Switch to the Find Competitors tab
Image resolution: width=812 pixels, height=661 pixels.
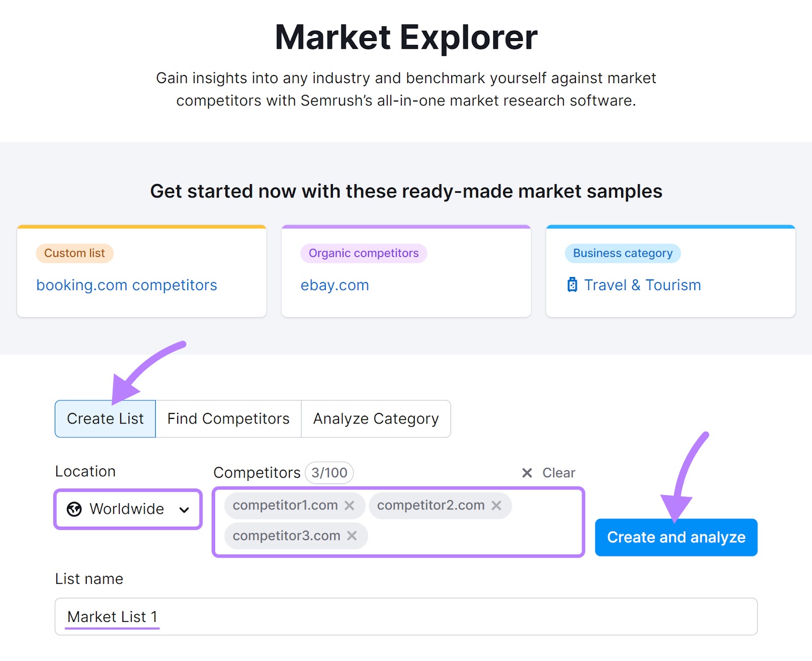tap(228, 419)
